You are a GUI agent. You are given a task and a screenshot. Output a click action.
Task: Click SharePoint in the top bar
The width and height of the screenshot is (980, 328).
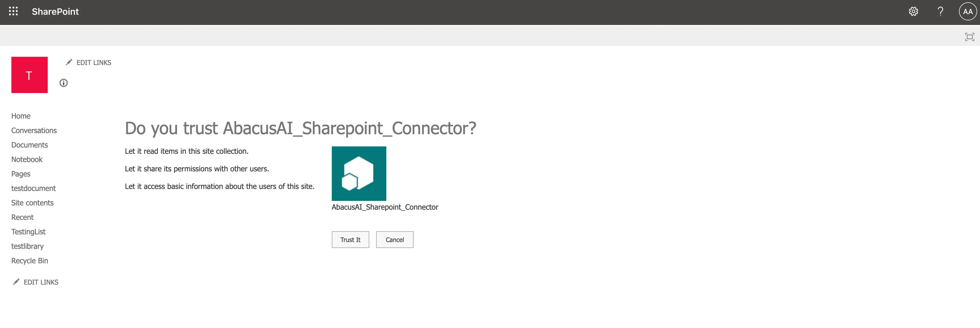coord(55,11)
